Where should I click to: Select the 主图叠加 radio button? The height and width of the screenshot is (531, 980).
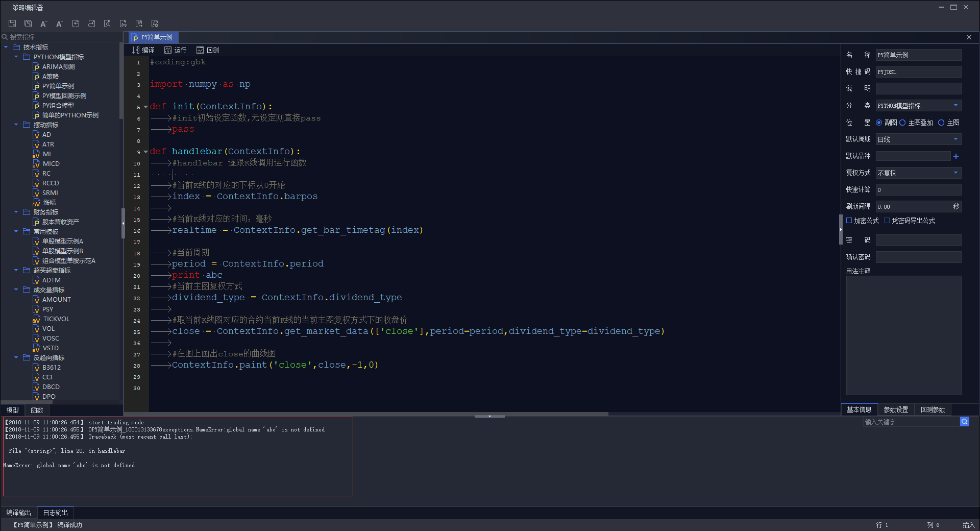pos(902,123)
